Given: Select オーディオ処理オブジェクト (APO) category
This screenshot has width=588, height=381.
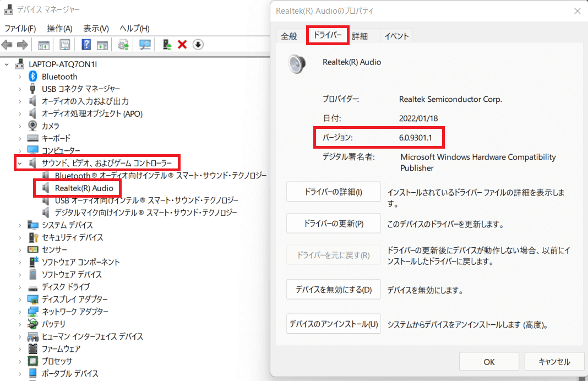Looking at the screenshot, I should [92, 113].
